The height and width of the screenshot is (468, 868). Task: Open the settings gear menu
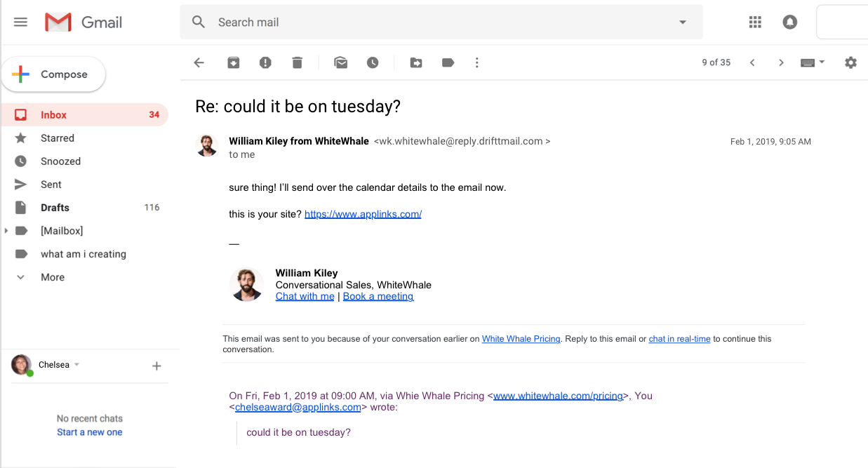click(850, 62)
